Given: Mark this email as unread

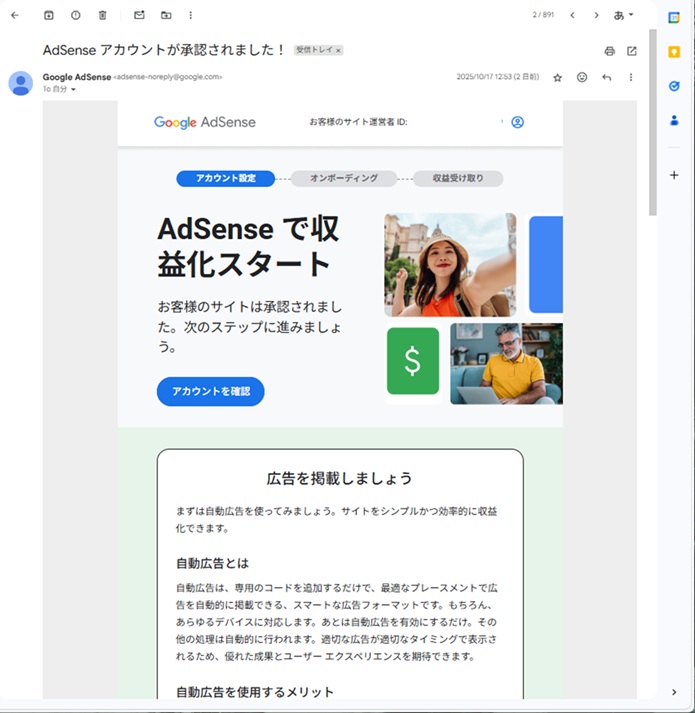Looking at the screenshot, I should [x=139, y=15].
